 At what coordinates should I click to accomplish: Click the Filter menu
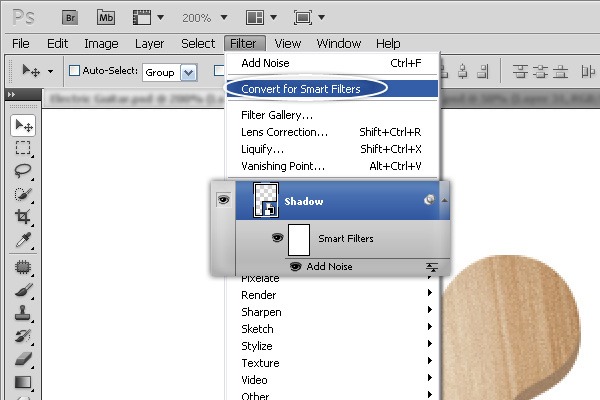(x=245, y=44)
